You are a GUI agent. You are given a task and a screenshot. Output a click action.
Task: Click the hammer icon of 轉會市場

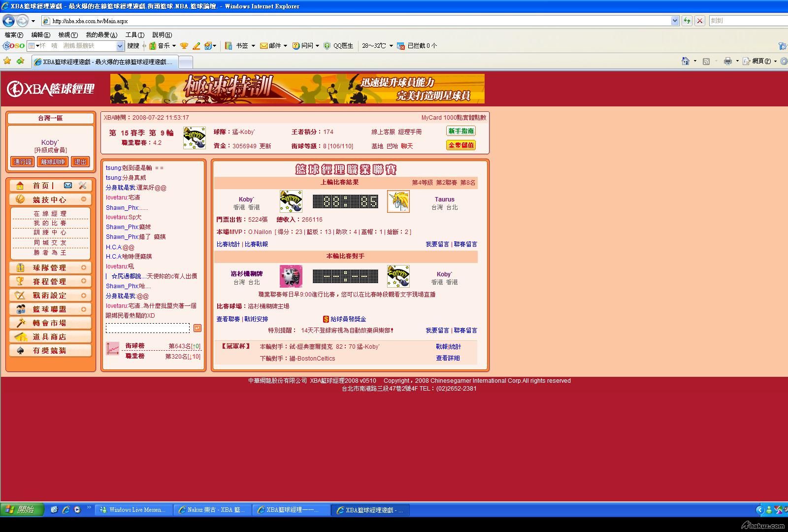click(20, 323)
